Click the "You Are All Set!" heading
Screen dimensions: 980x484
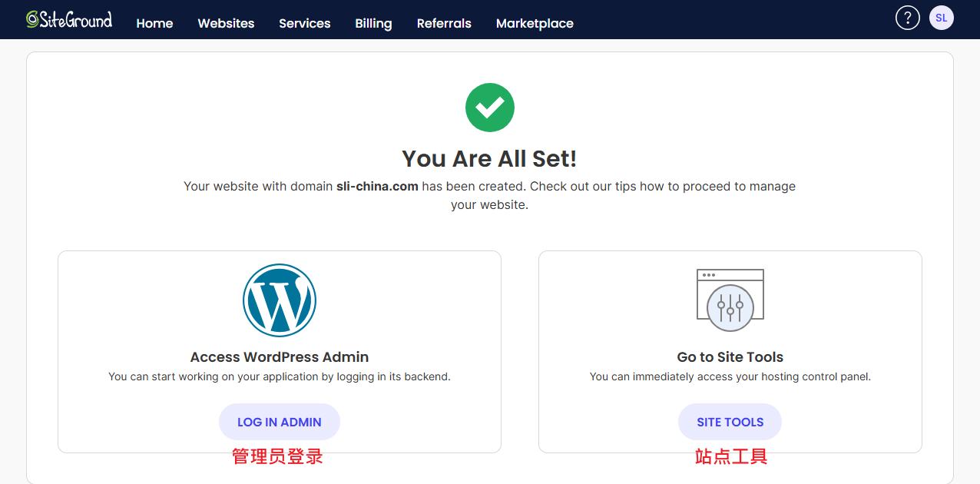click(x=489, y=159)
